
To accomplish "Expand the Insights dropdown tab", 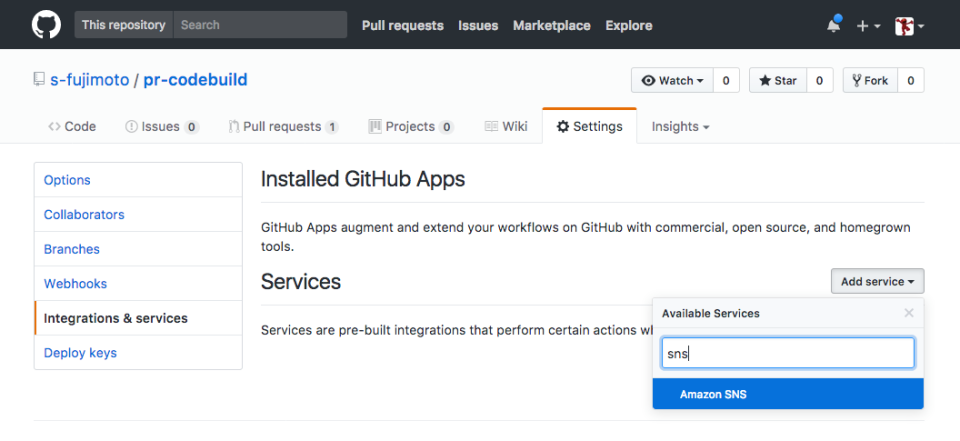I will click(680, 126).
